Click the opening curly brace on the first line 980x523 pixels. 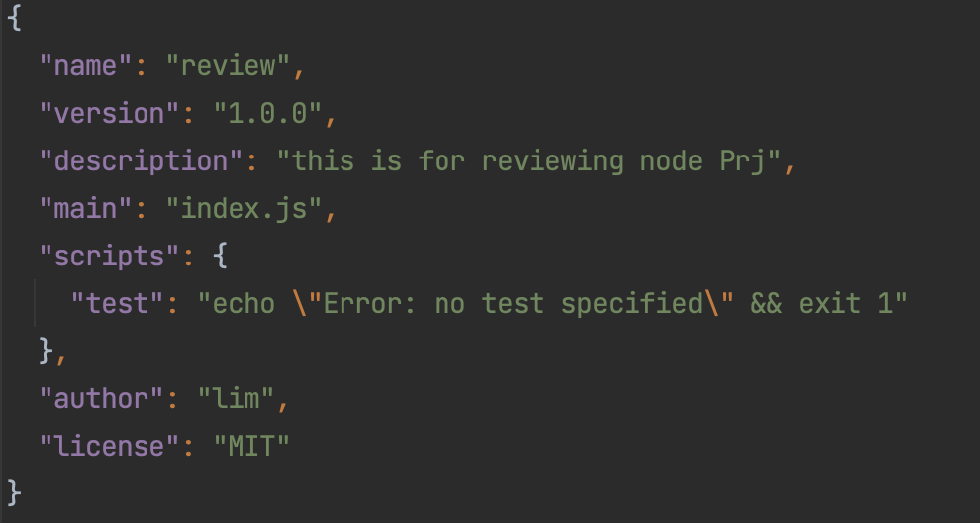coord(14,19)
